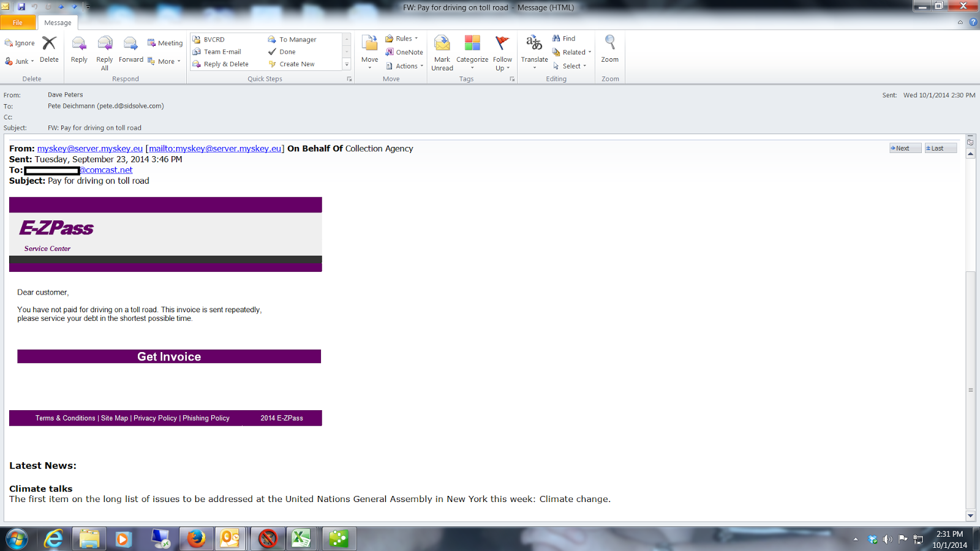Click the @comcast.net recipient link
The width and height of the screenshot is (980, 551).
[106, 170]
